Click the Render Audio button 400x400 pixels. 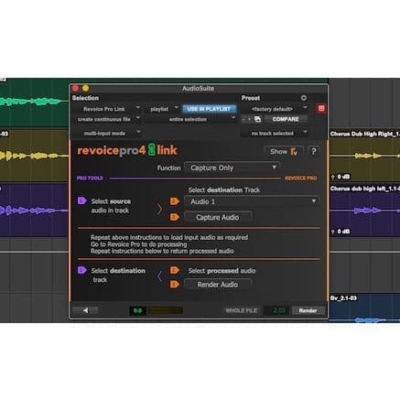(x=218, y=284)
